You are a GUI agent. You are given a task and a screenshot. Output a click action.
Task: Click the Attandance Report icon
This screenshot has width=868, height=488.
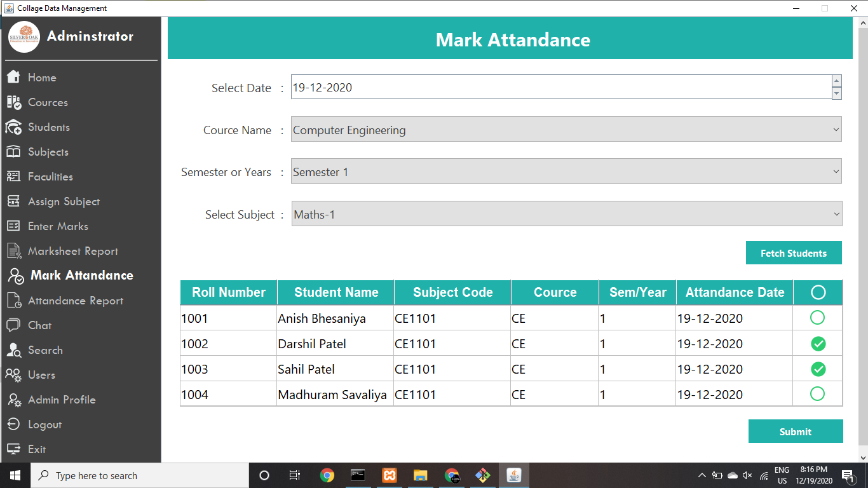tap(14, 301)
